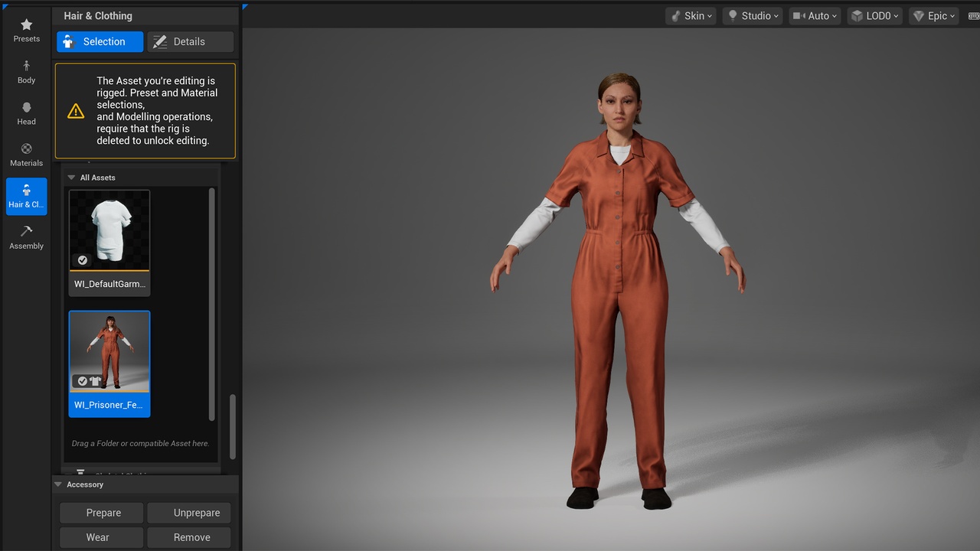Switch to the Details tab
Image resolution: width=980 pixels, height=551 pixels.
[x=190, y=42]
